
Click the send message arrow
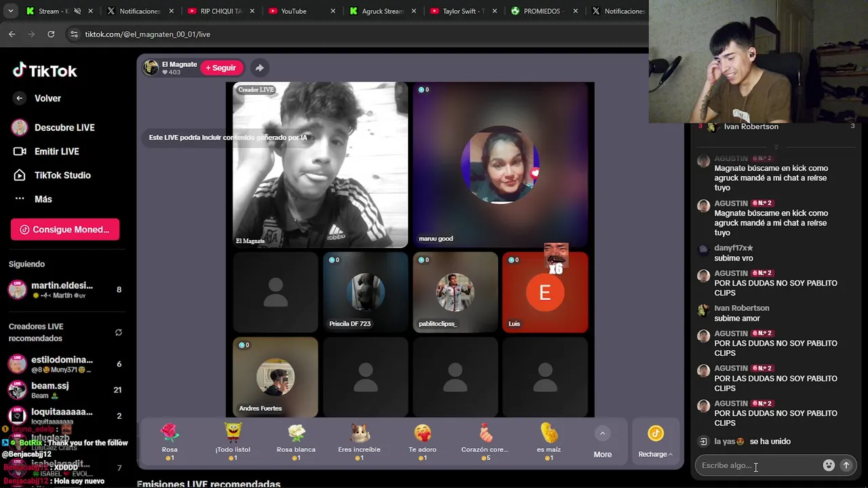click(846, 465)
